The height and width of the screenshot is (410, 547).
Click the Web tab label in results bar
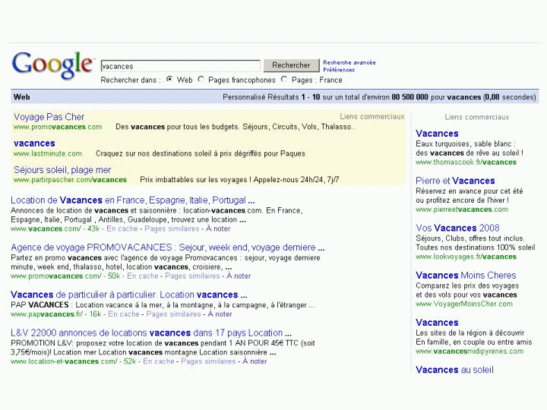[x=22, y=97]
